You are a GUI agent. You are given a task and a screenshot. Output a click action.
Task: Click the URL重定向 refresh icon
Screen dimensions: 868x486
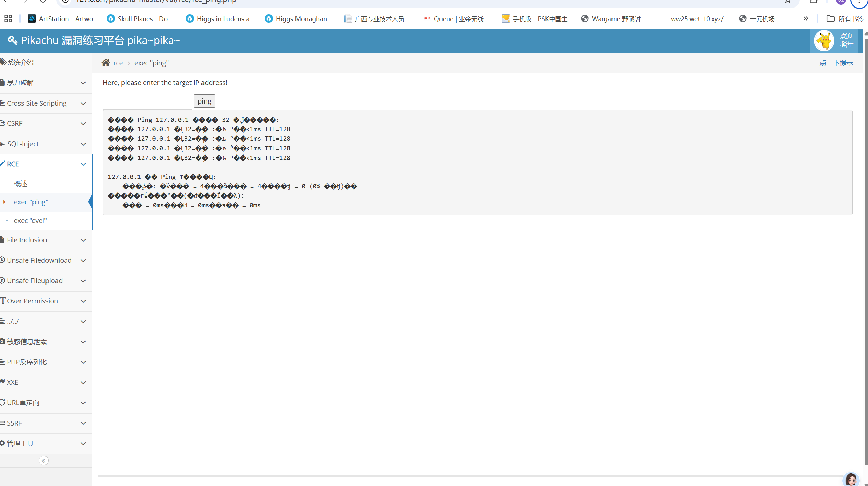point(2,402)
